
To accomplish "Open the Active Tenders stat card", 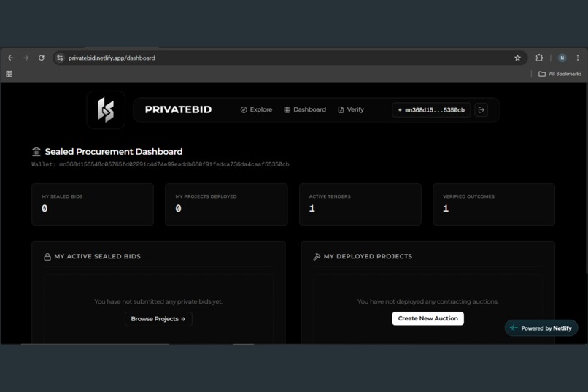I will tap(360, 204).
